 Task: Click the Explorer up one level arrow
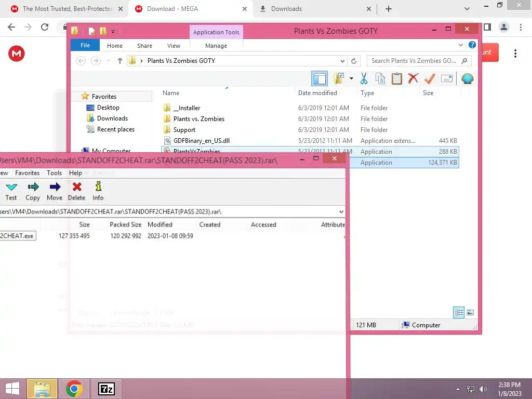pyautogui.click(x=120, y=61)
